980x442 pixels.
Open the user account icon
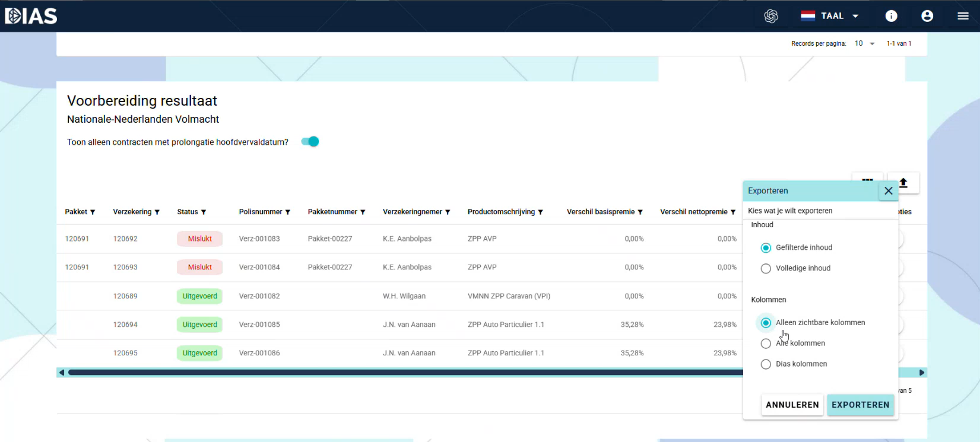[x=927, y=16]
